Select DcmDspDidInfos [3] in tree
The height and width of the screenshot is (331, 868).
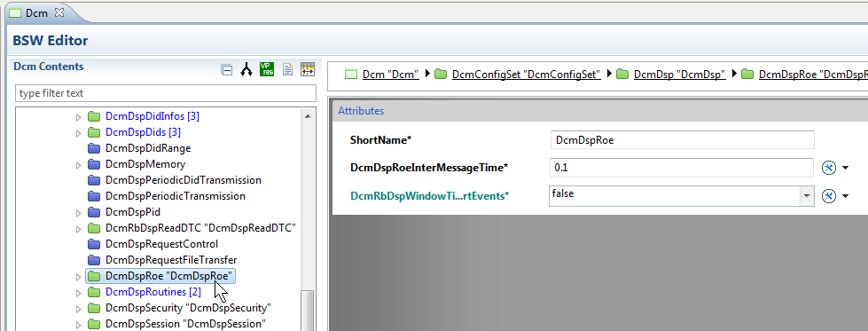tap(152, 116)
